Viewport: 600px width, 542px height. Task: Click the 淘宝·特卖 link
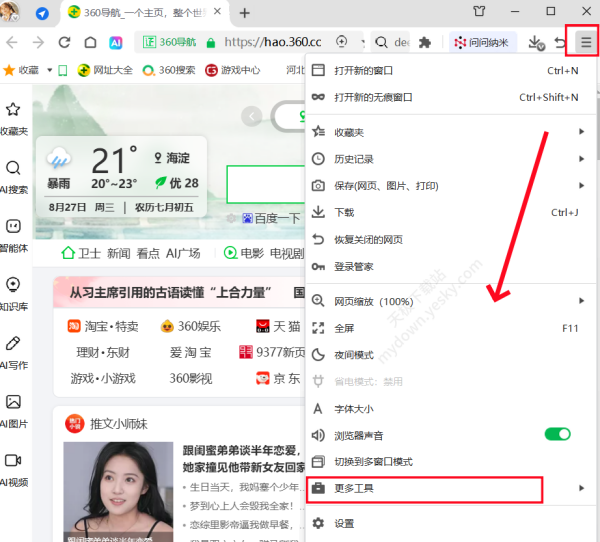point(104,326)
